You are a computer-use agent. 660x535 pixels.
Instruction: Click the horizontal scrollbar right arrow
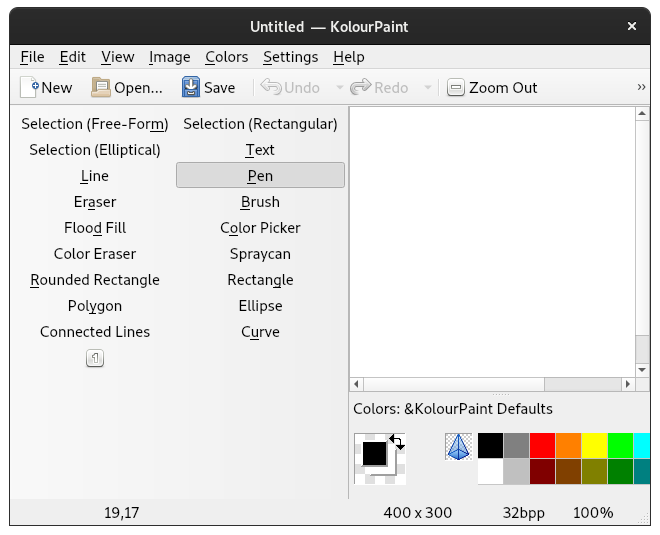point(628,384)
